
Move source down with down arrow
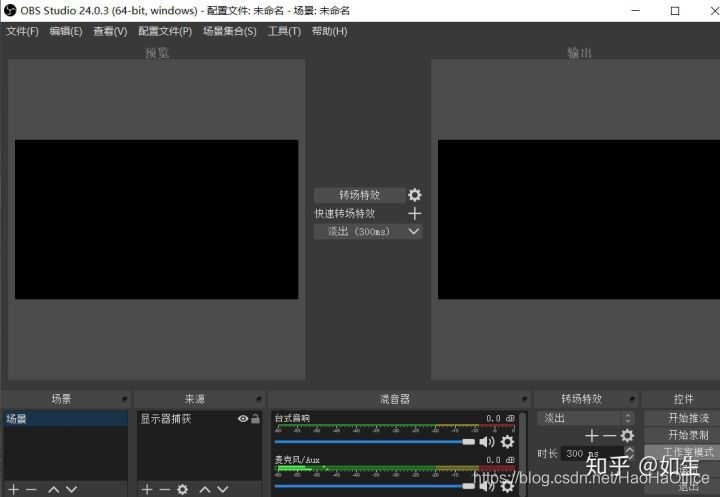pyautogui.click(x=223, y=490)
